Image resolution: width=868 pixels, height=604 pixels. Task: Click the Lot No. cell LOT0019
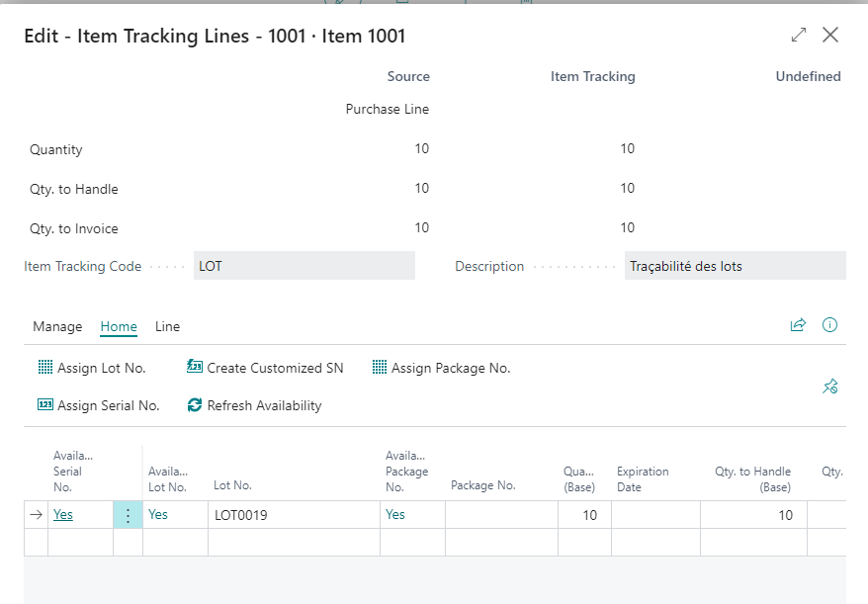294,515
